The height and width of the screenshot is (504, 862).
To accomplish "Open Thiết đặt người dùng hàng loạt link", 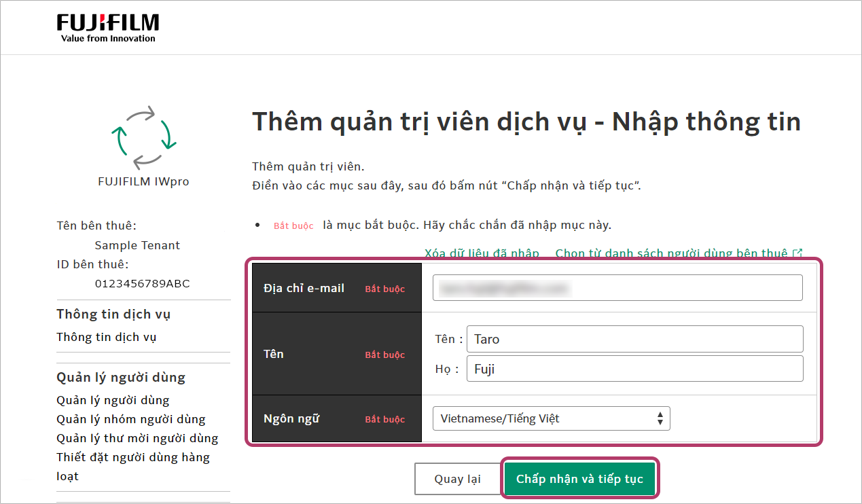I will (133, 467).
